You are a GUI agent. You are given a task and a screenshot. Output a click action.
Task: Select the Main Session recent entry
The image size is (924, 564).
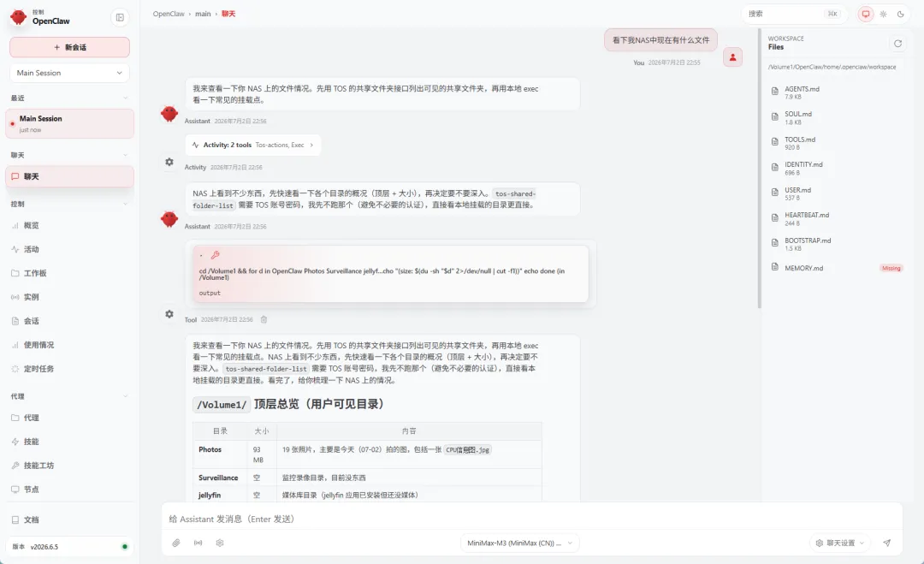69,124
